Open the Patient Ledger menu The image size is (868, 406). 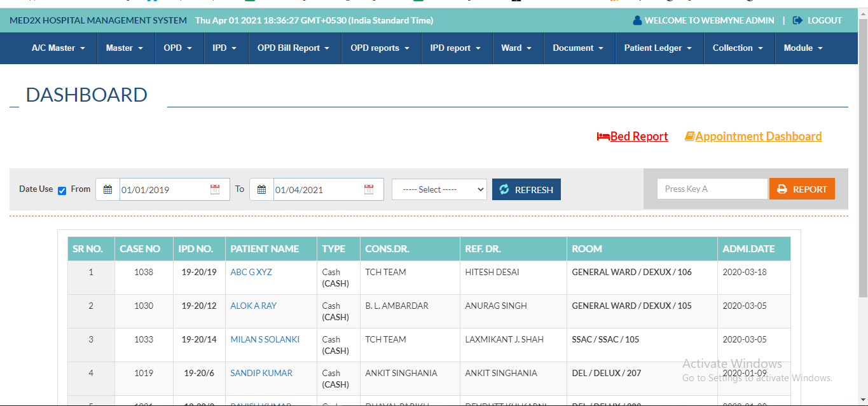(658, 48)
